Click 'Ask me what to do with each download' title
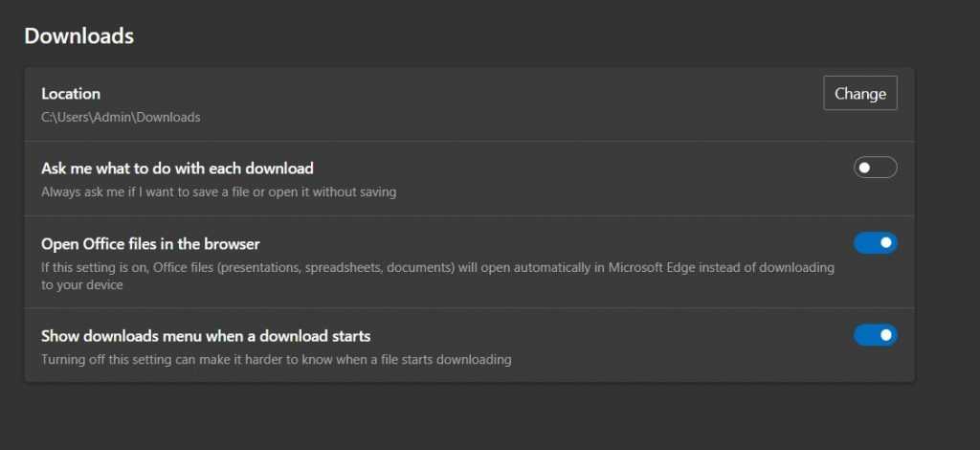 177,169
